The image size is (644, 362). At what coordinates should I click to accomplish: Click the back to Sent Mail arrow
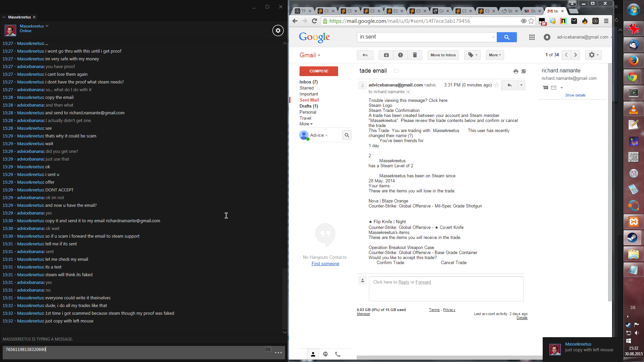point(365,55)
